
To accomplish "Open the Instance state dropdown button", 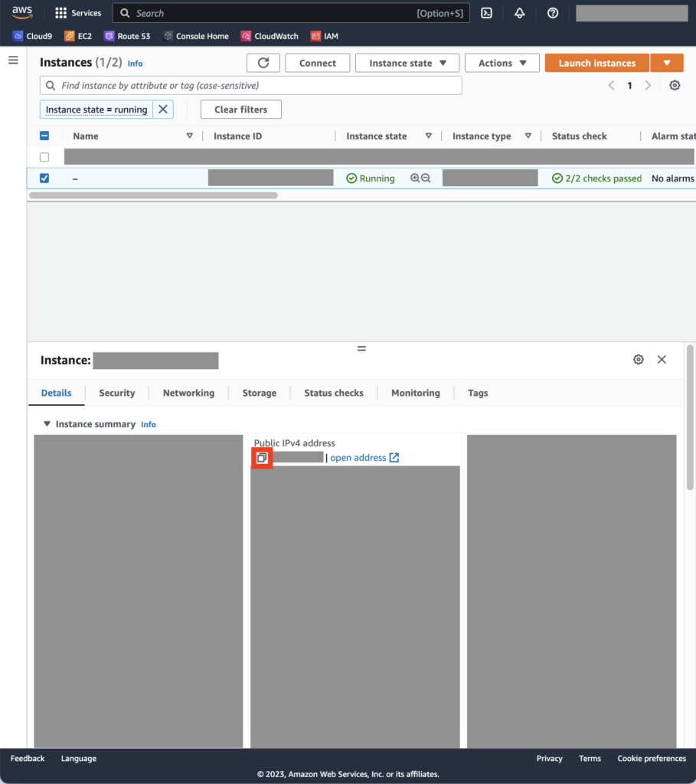I will click(407, 63).
